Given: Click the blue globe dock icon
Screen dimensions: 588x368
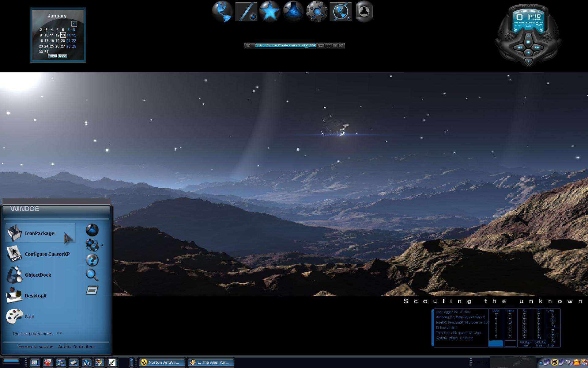Looking at the screenshot, I should pos(222,11).
